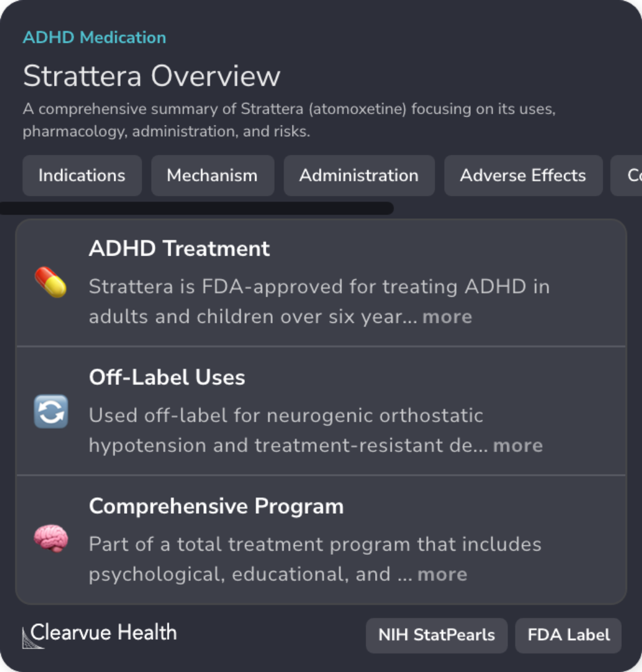Click the horizontal tab scrollbar
The width and height of the screenshot is (642, 672).
click(x=196, y=208)
